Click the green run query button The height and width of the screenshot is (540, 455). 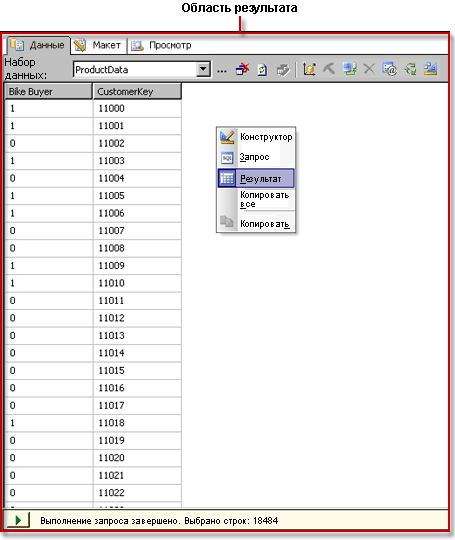(x=18, y=520)
